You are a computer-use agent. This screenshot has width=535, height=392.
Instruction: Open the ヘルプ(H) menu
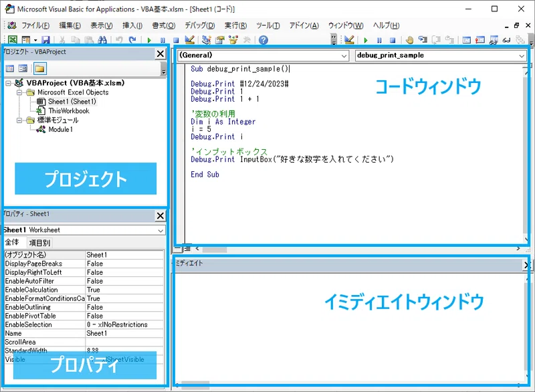pos(386,25)
